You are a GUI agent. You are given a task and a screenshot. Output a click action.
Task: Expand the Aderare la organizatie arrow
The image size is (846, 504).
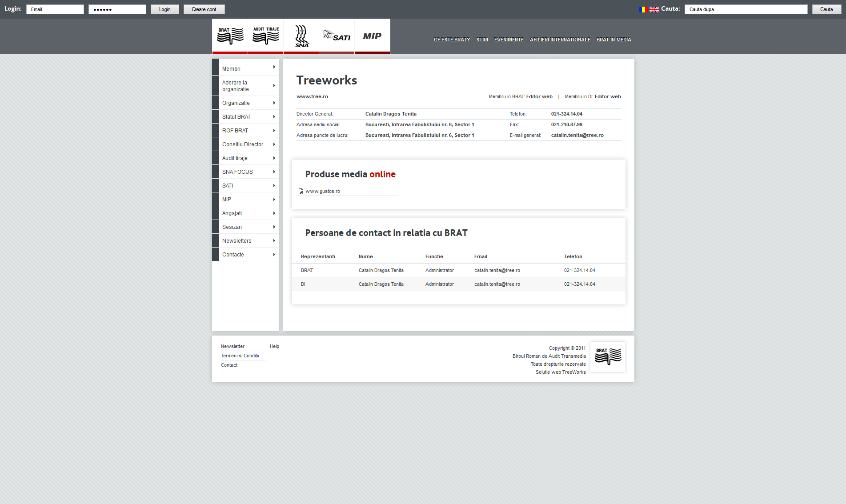(274, 85)
